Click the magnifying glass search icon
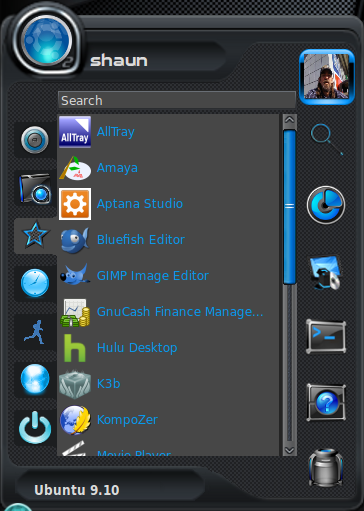The width and height of the screenshot is (364, 511). [x=326, y=139]
